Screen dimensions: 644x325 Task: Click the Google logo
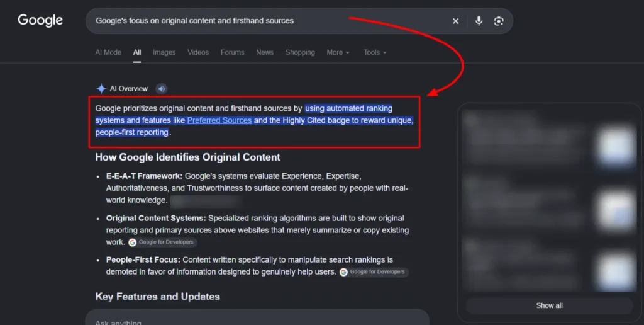[x=40, y=21]
